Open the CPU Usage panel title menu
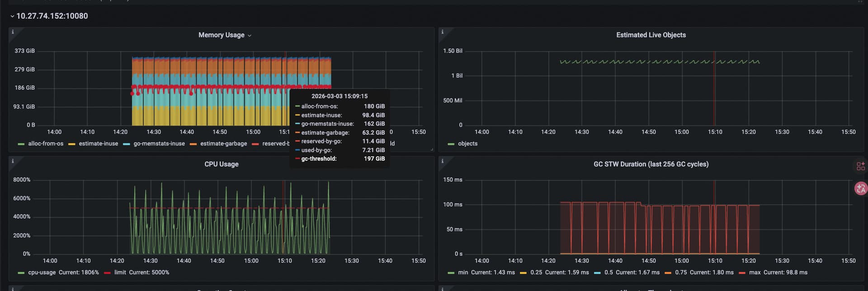The height and width of the screenshot is (291, 868). (221, 164)
